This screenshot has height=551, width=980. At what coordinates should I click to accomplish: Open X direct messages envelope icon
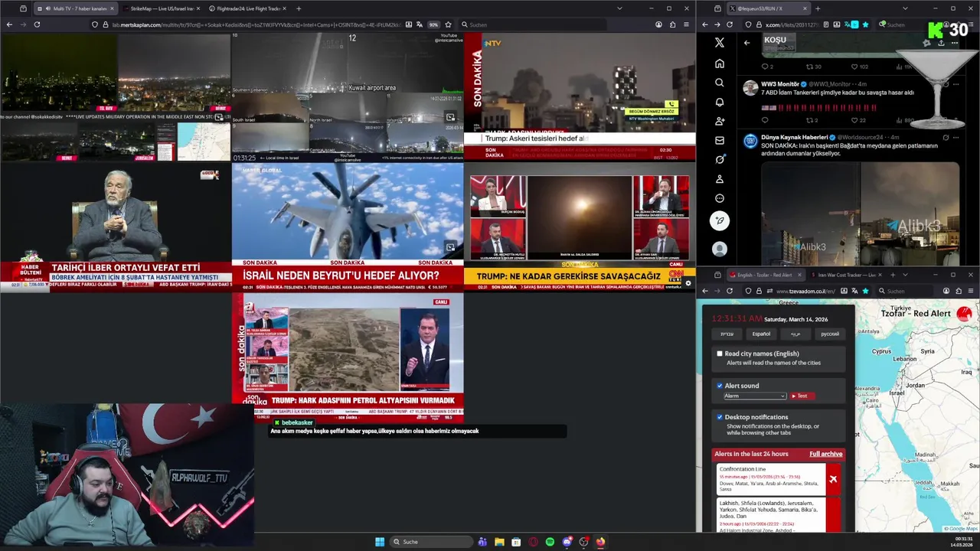pyautogui.click(x=719, y=141)
